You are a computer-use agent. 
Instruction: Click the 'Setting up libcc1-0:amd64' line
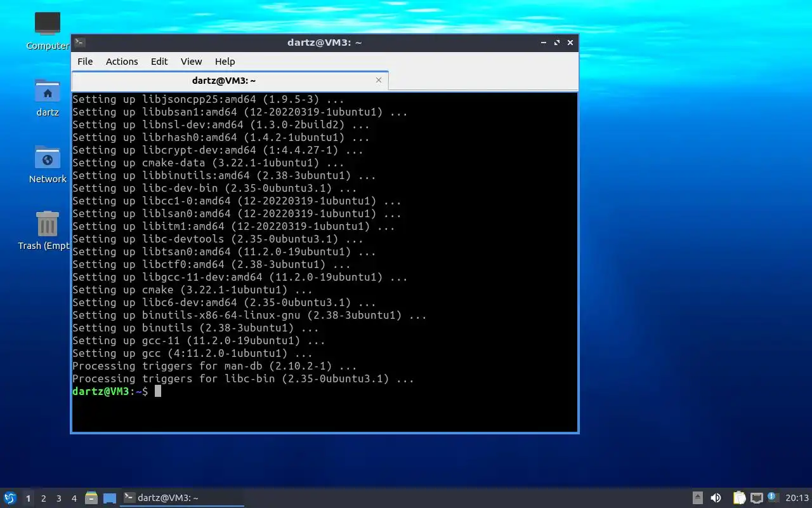pyautogui.click(x=237, y=201)
